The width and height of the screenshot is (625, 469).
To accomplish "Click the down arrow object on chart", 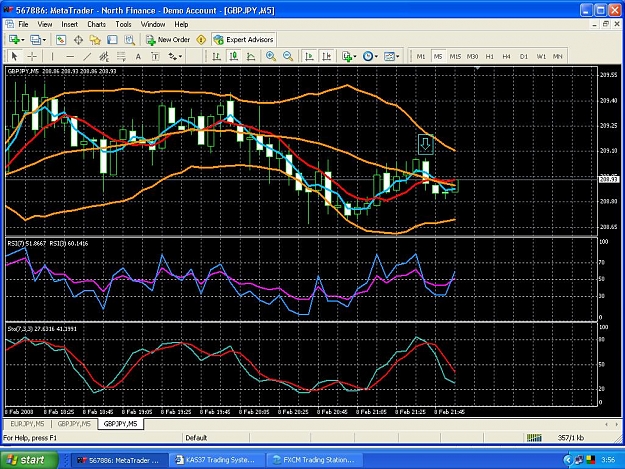I will [x=425, y=144].
